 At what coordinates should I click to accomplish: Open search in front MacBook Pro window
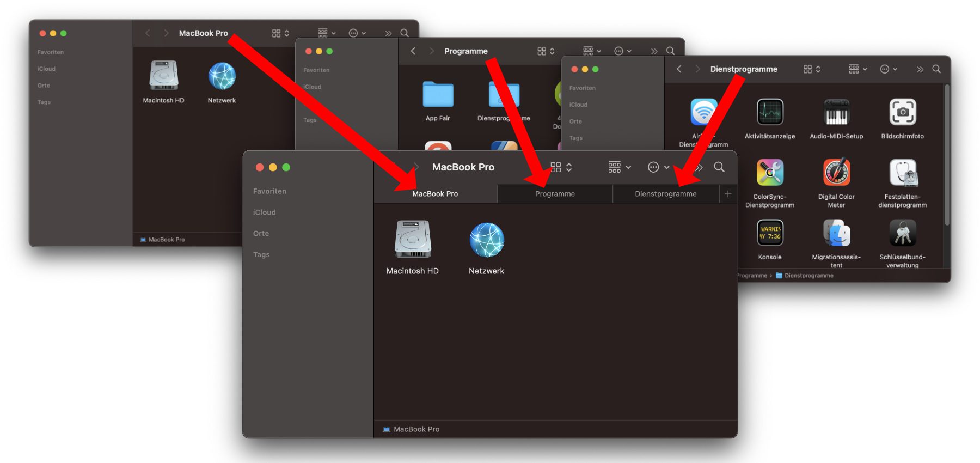click(x=719, y=167)
